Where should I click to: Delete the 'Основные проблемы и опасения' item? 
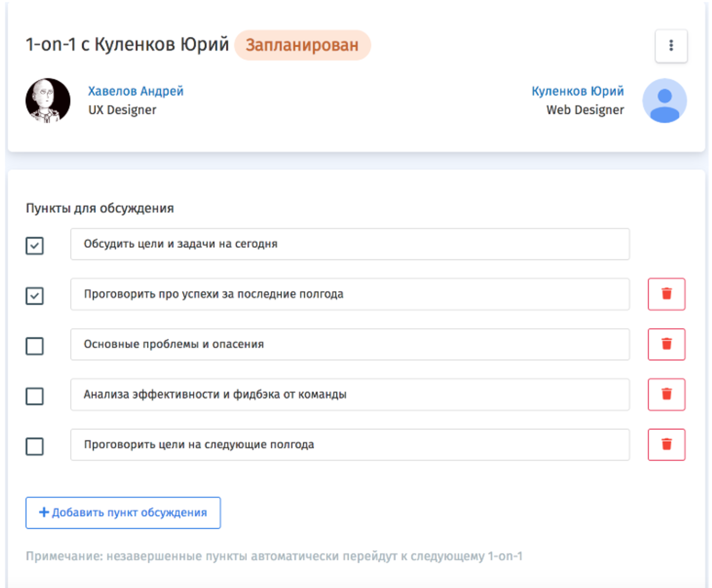666,344
